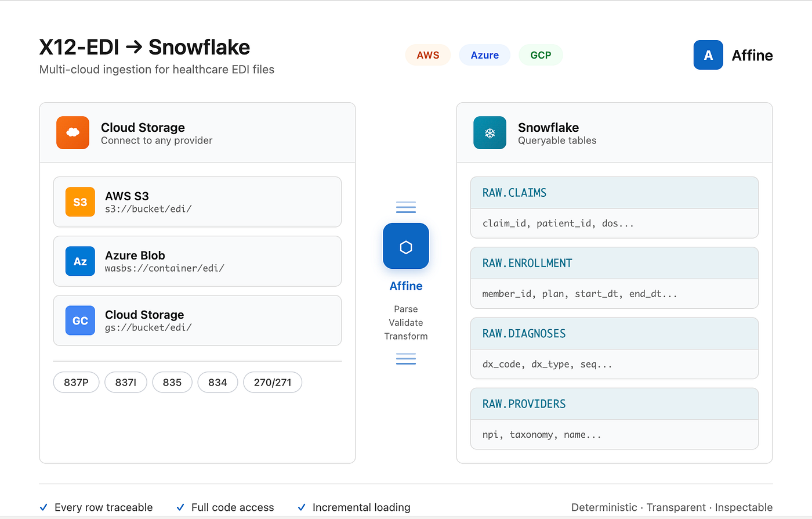Click the 'Connect to any provider' subtitle
Viewport: 812px width, 519px height.
point(157,140)
